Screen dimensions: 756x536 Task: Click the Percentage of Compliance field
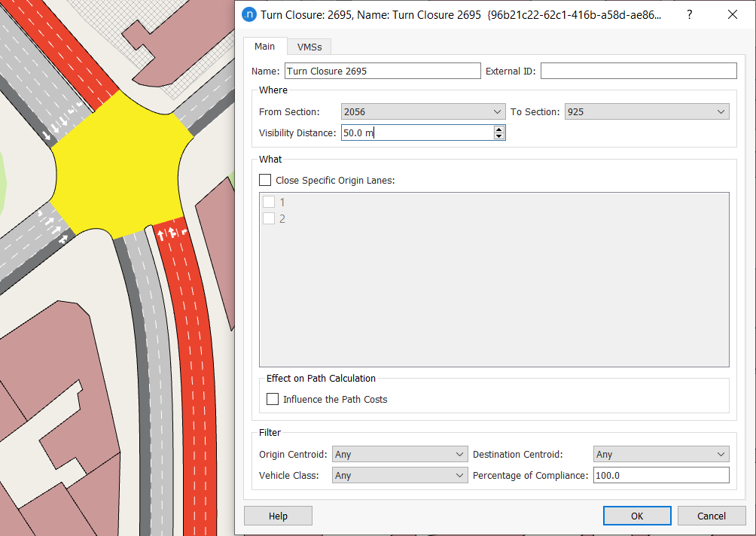click(660, 475)
